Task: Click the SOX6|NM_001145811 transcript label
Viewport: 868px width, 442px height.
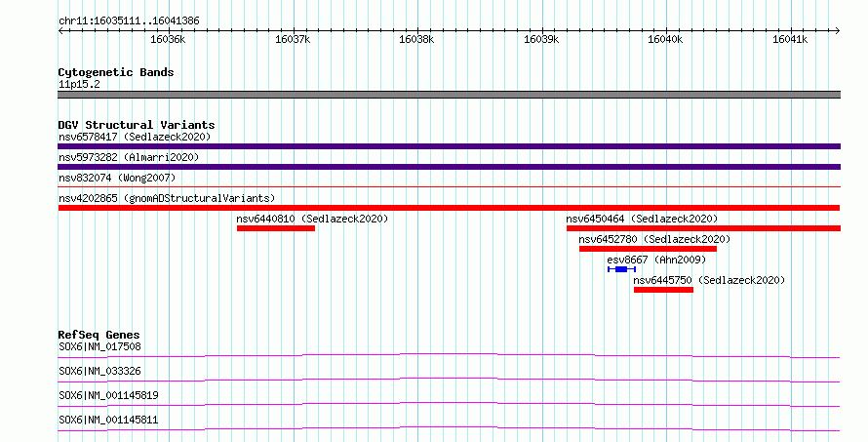Action: coord(108,420)
